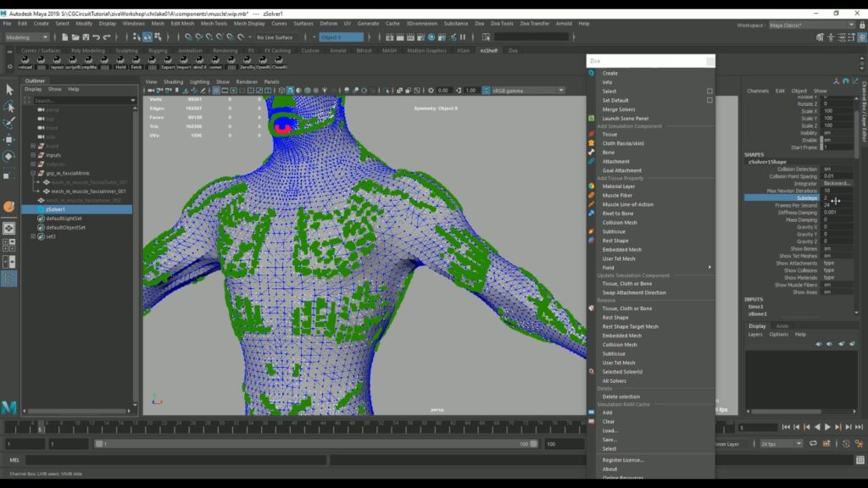Screen dimensions: 868x488
Task: Open the option box for Select
Action: click(709, 91)
